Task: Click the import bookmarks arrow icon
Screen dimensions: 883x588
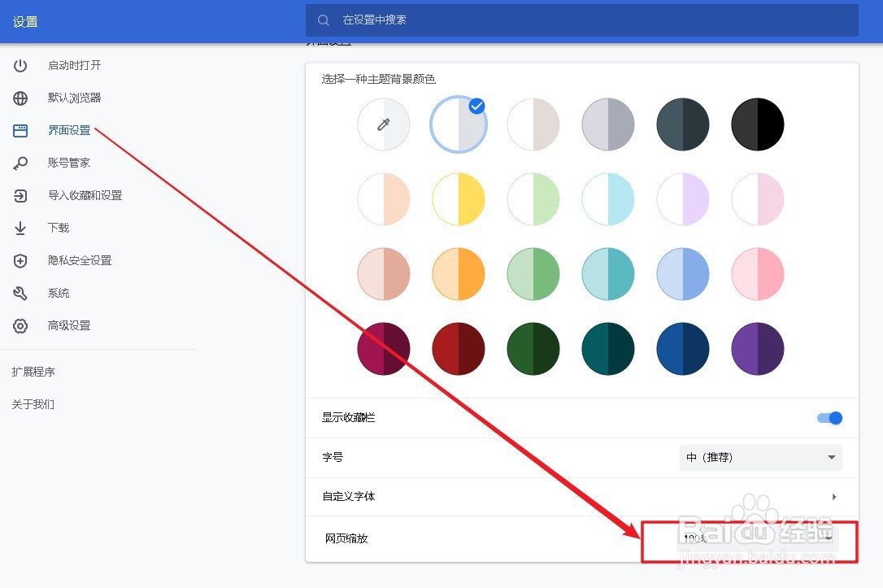Action: [20, 195]
